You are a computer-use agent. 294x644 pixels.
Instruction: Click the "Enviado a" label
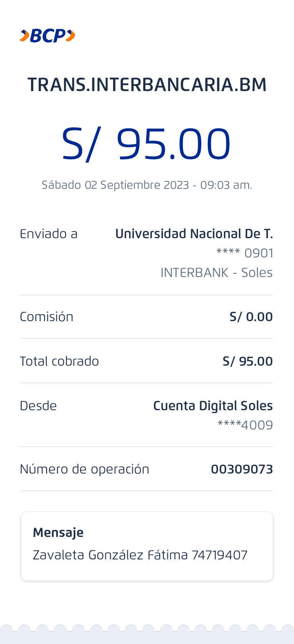point(49,234)
